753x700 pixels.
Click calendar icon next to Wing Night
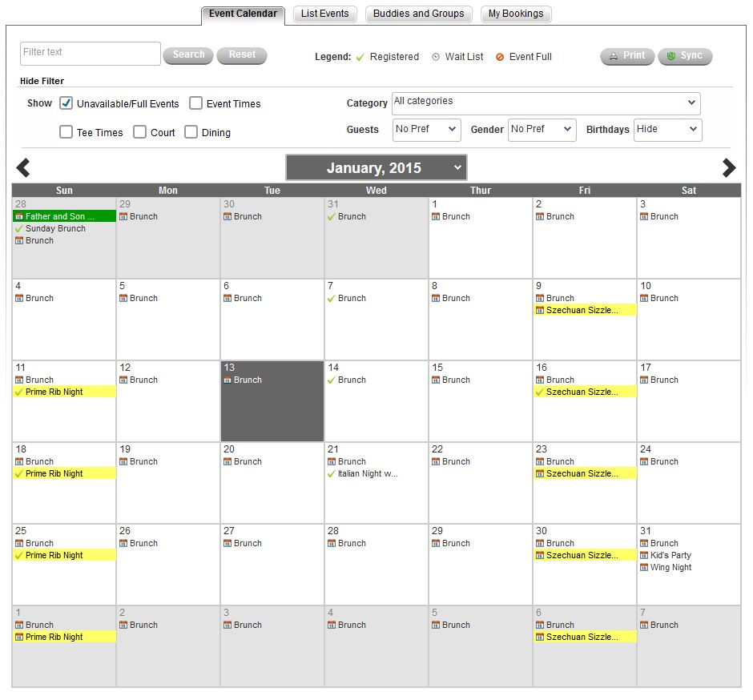pos(644,568)
